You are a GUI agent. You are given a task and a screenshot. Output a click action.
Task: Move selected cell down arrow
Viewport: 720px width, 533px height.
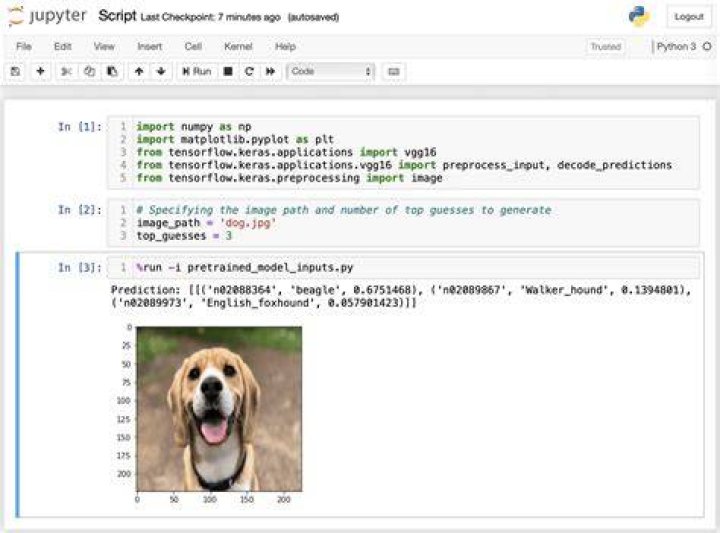(x=161, y=71)
